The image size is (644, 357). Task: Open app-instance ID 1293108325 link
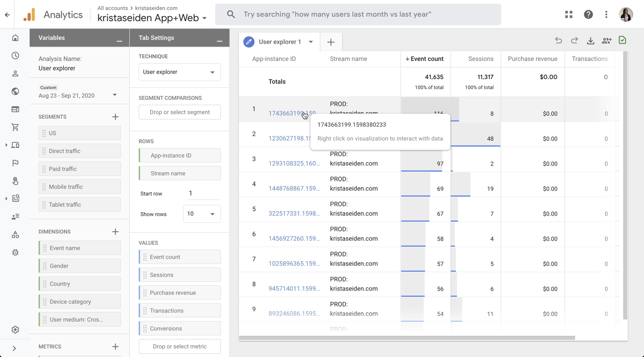click(294, 164)
